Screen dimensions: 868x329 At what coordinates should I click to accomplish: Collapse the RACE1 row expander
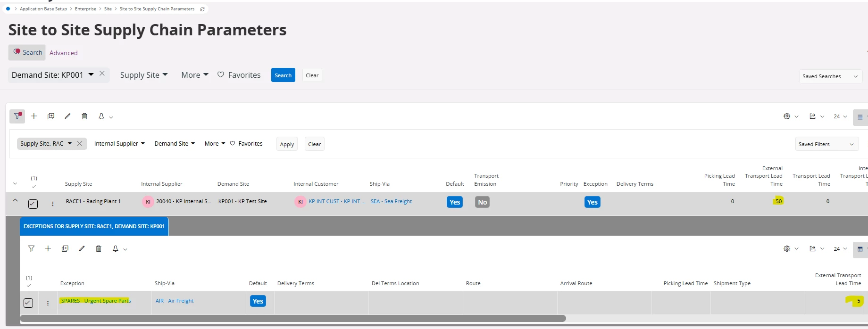[x=15, y=200]
